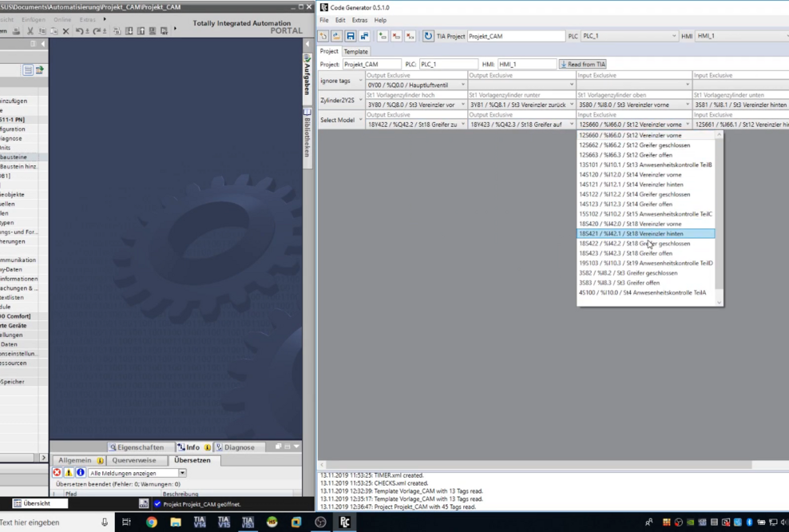Open Google Chrome from the taskbar
This screenshot has width=789, height=532.
coord(151,522)
